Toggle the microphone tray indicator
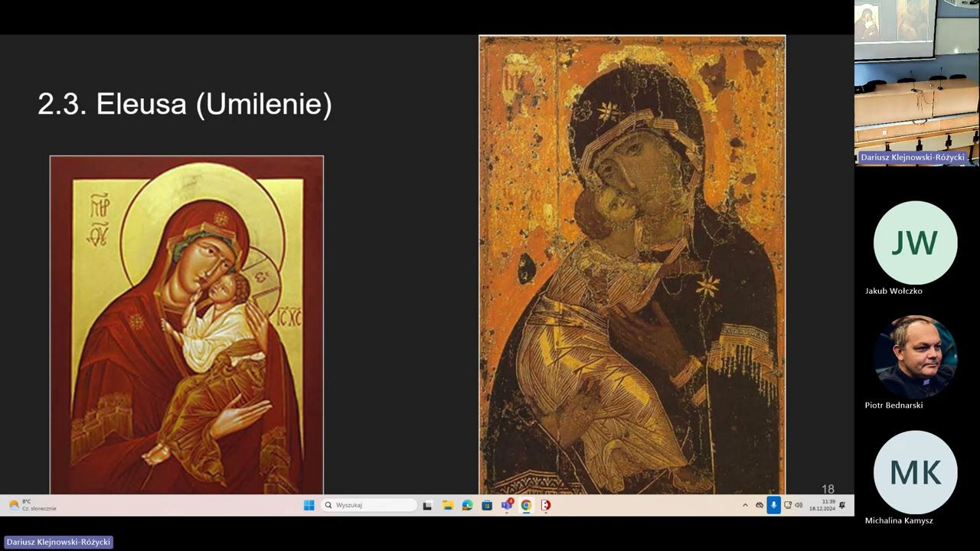980x551 pixels. [x=773, y=505]
